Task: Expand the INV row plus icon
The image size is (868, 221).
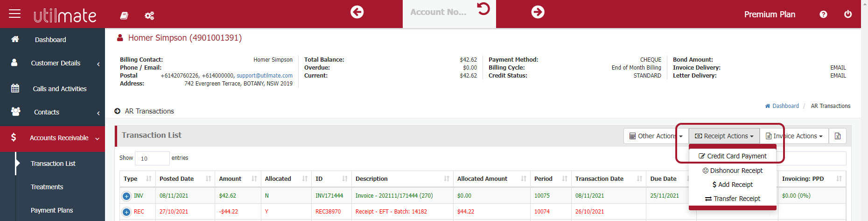Action: pyautogui.click(x=126, y=196)
